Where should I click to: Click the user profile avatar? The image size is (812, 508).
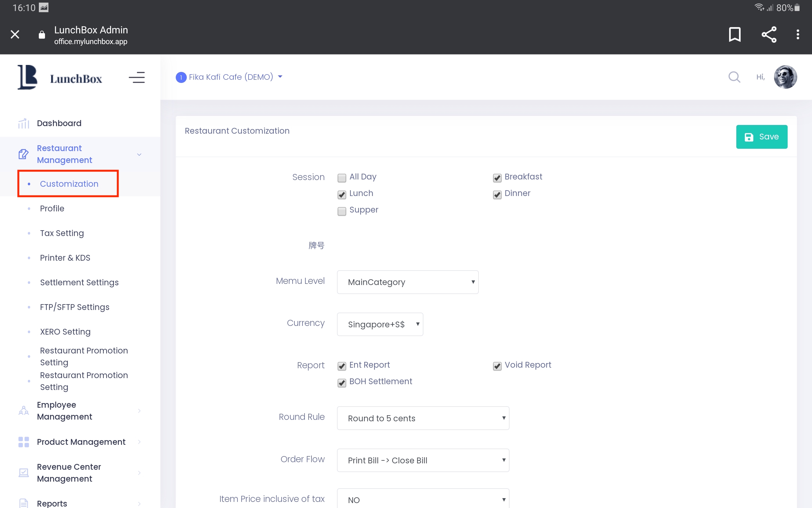(785, 77)
